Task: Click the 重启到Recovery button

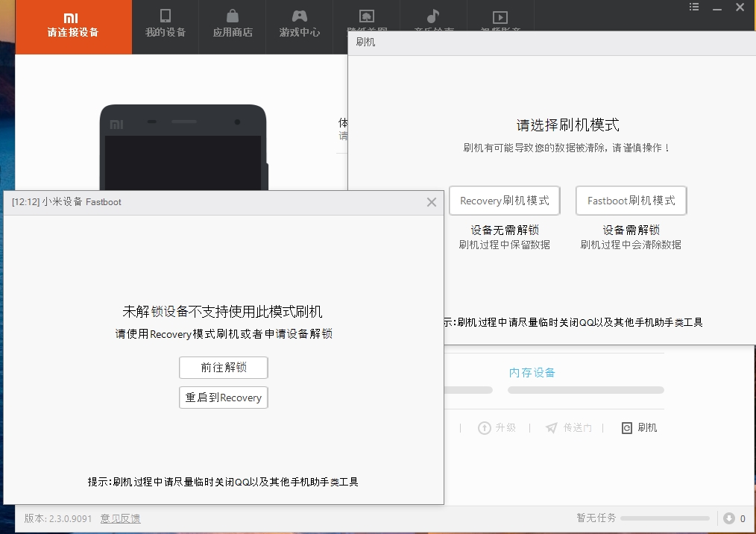Action: click(223, 398)
